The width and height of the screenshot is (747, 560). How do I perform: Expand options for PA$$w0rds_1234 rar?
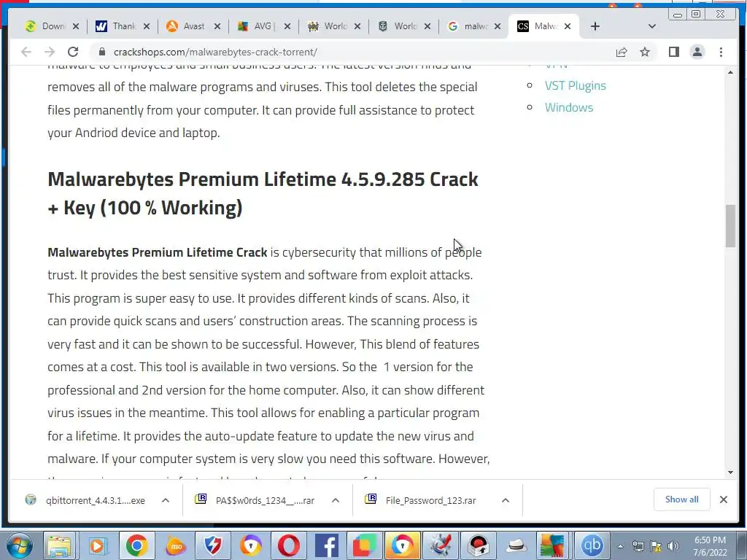[336, 500]
